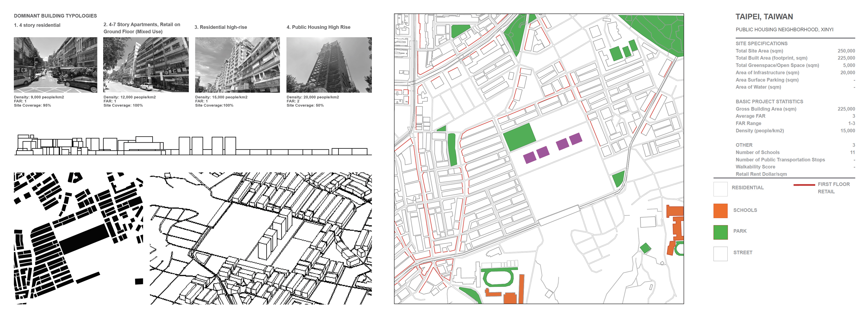Click the residential high-rise photo
Viewport: 868px width, 314px height.
click(237, 65)
